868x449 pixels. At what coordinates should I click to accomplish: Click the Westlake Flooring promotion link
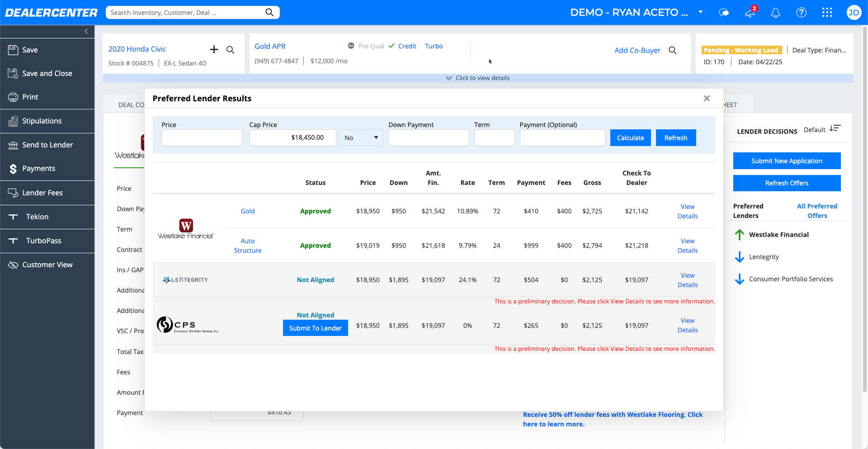(613, 419)
